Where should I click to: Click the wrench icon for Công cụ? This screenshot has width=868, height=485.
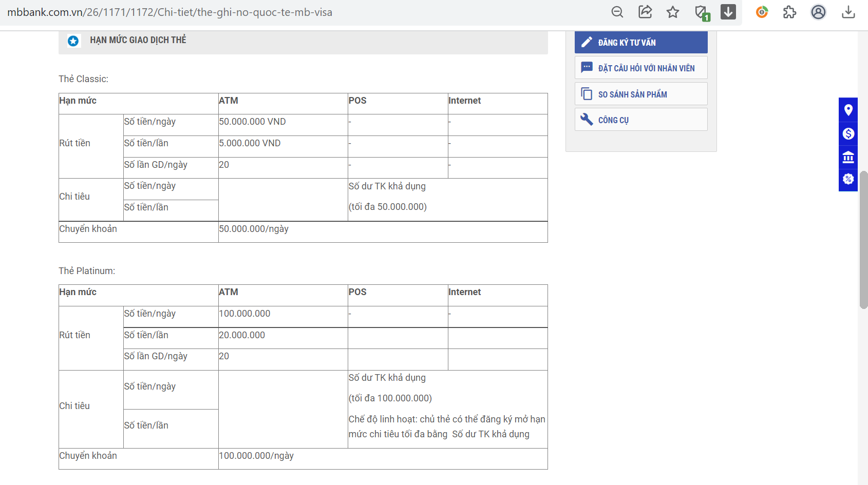(587, 119)
